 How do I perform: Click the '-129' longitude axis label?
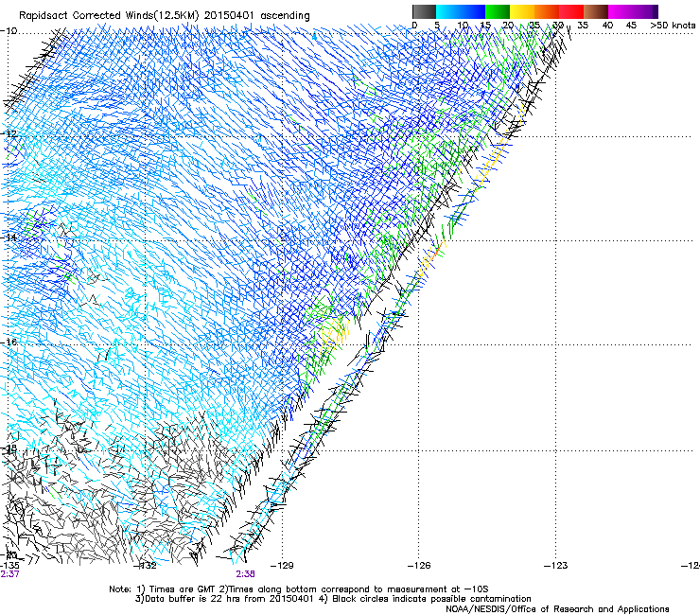[x=283, y=566]
